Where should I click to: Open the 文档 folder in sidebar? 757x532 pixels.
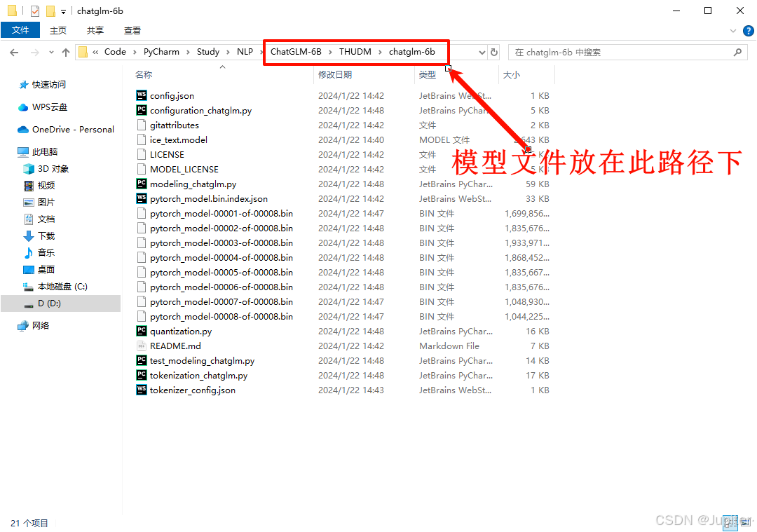click(46, 219)
